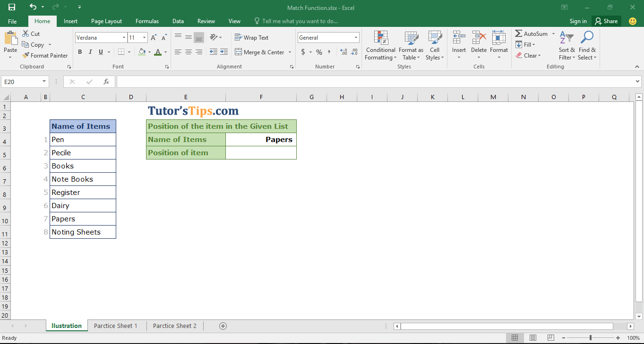The image size is (644, 344).
Task: Switch to the Data tab
Action: coord(178,21)
